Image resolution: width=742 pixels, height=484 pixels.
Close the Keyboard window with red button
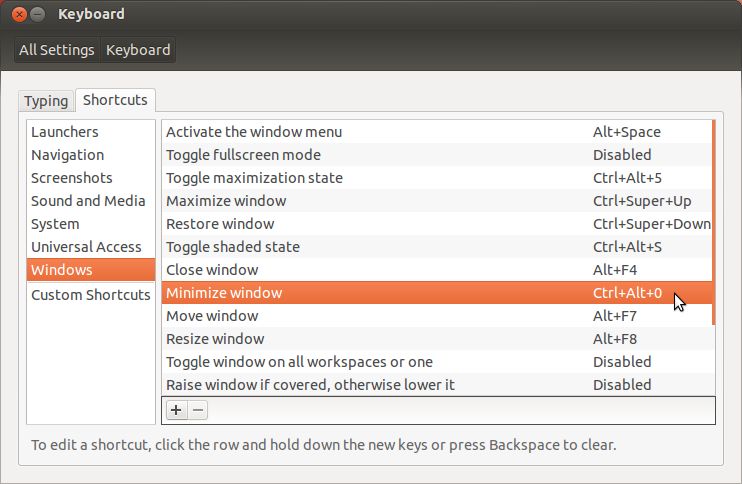19,14
